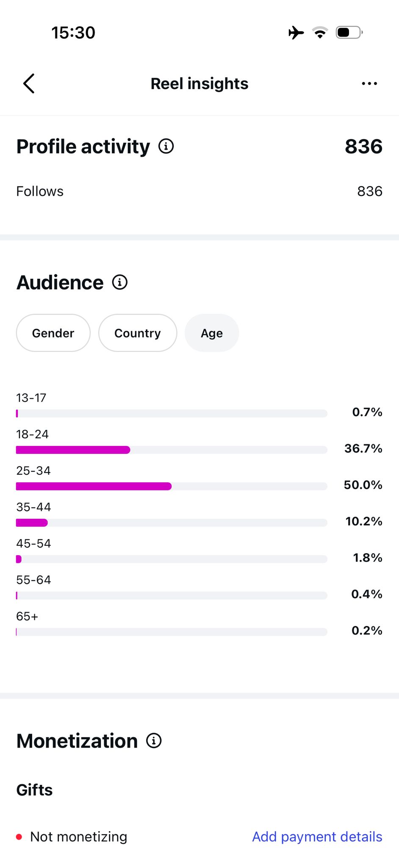
Task: Tap the 35-44 age percentage bar
Action: (172, 523)
